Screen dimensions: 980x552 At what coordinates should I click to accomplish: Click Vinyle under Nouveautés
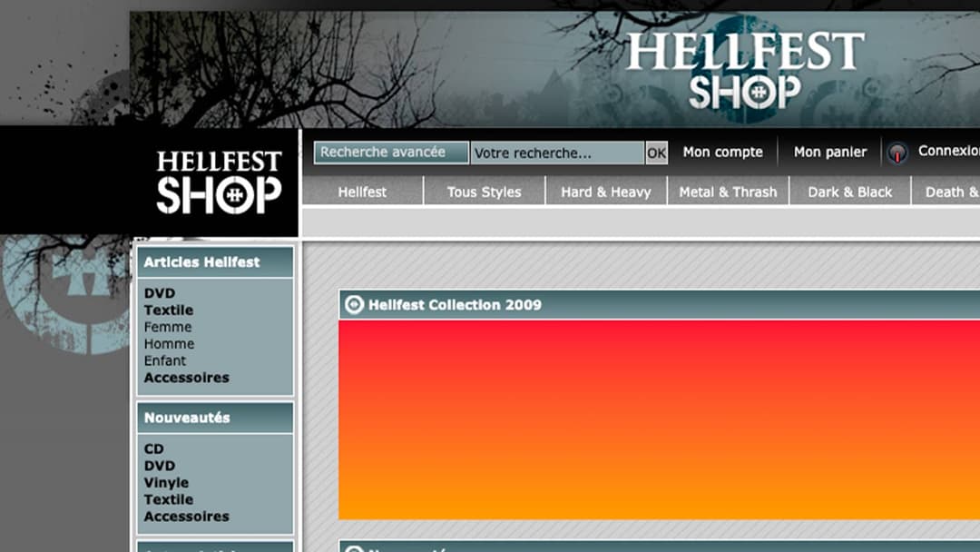coord(166,483)
